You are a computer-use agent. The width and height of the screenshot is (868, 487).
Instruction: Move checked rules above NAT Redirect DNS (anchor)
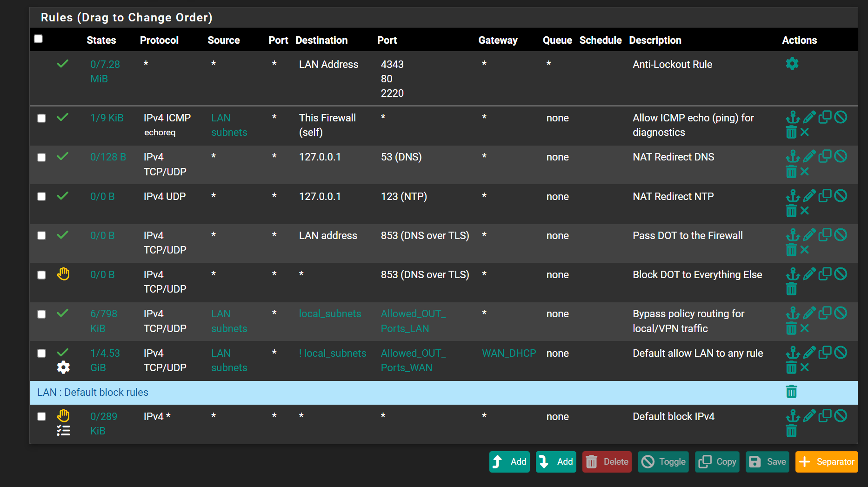pos(793,156)
